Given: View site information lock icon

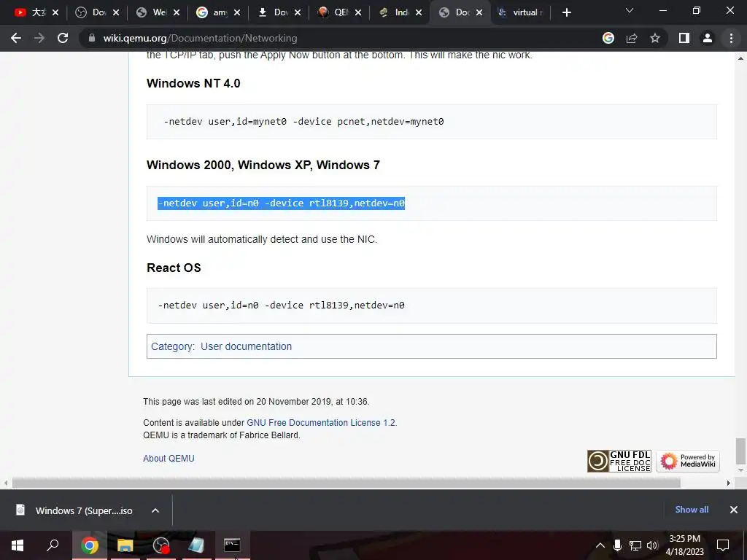Looking at the screenshot, I should coord(92,38).
